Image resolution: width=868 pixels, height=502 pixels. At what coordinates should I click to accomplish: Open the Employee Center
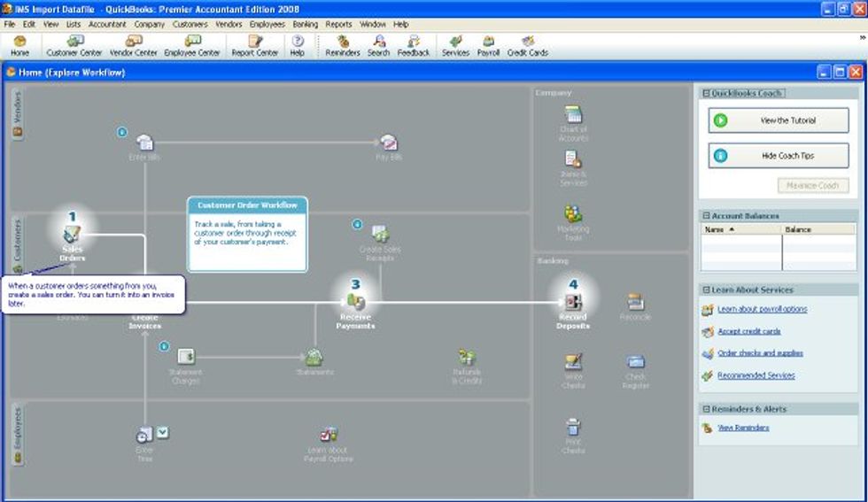(192, 45)
